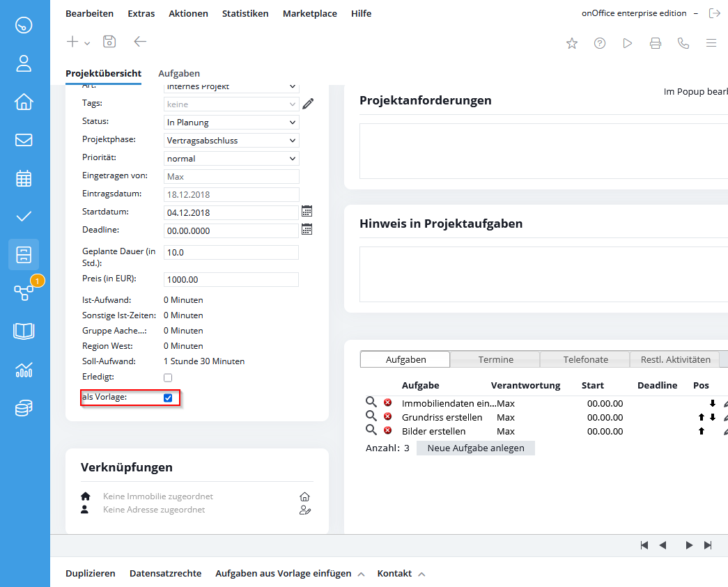Open the Projektphase dropdown

231,141
